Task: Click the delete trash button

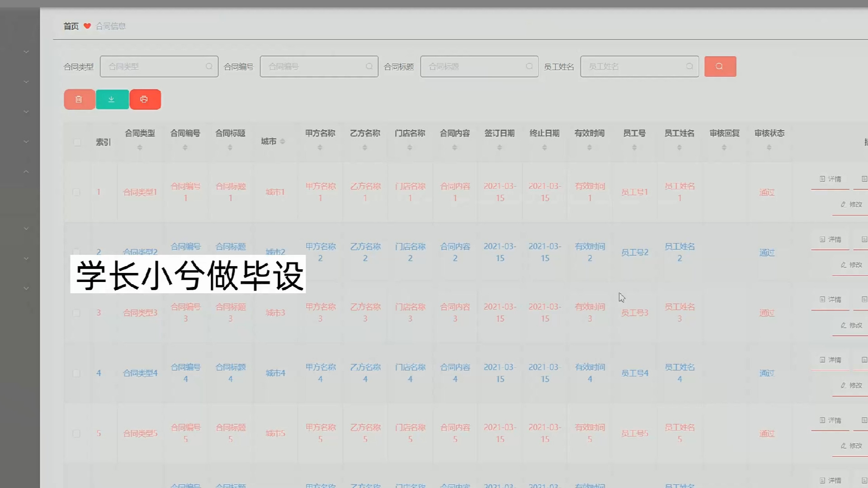Action: click(x=79, y=99)
